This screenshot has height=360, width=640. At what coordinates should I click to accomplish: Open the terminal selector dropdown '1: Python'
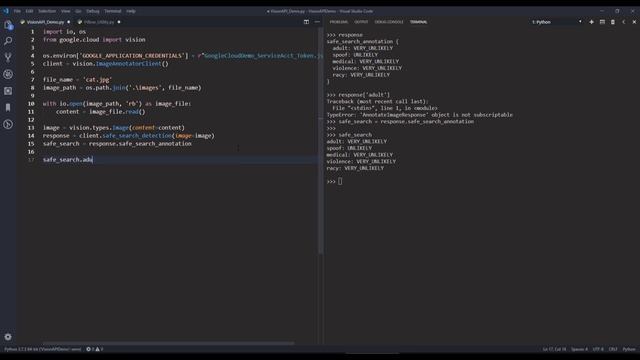(557, 22)
